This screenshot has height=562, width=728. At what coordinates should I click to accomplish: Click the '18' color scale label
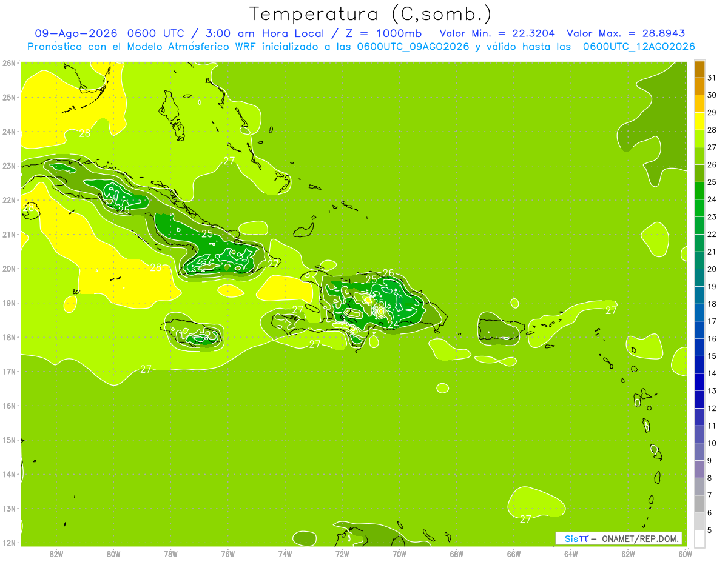(x=712, y=304)
